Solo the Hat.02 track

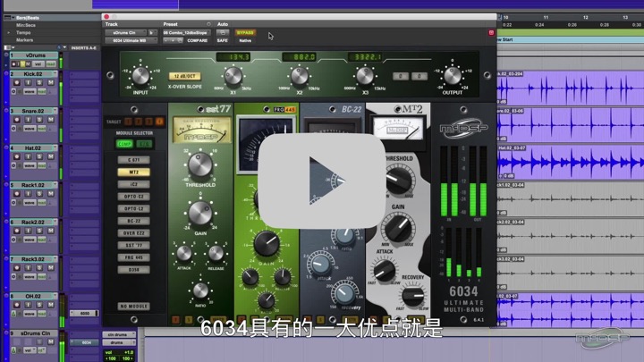pos(39,156)
